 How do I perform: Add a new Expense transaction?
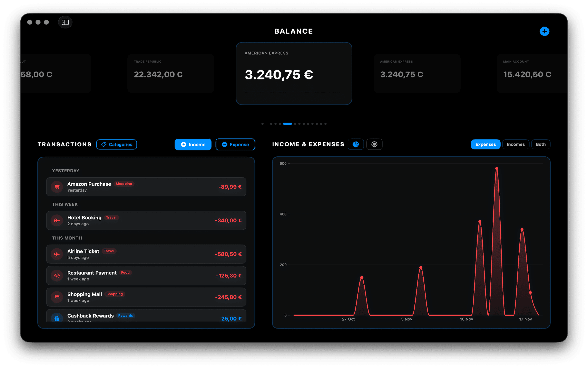click(235, 145)
